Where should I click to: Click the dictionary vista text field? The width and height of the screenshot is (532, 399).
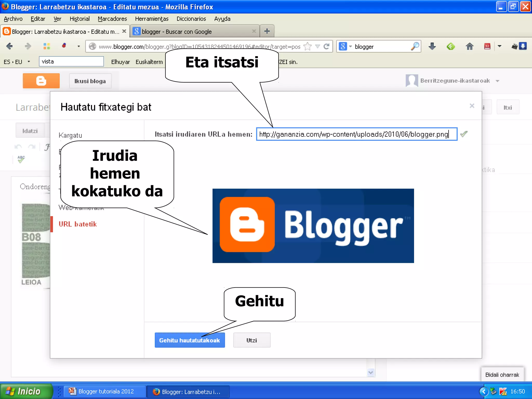[71, 62]
